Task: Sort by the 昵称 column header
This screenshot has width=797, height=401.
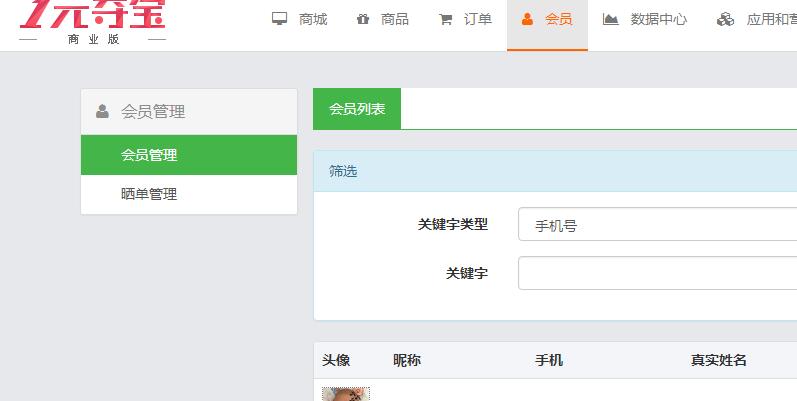Action: (407, 360)
